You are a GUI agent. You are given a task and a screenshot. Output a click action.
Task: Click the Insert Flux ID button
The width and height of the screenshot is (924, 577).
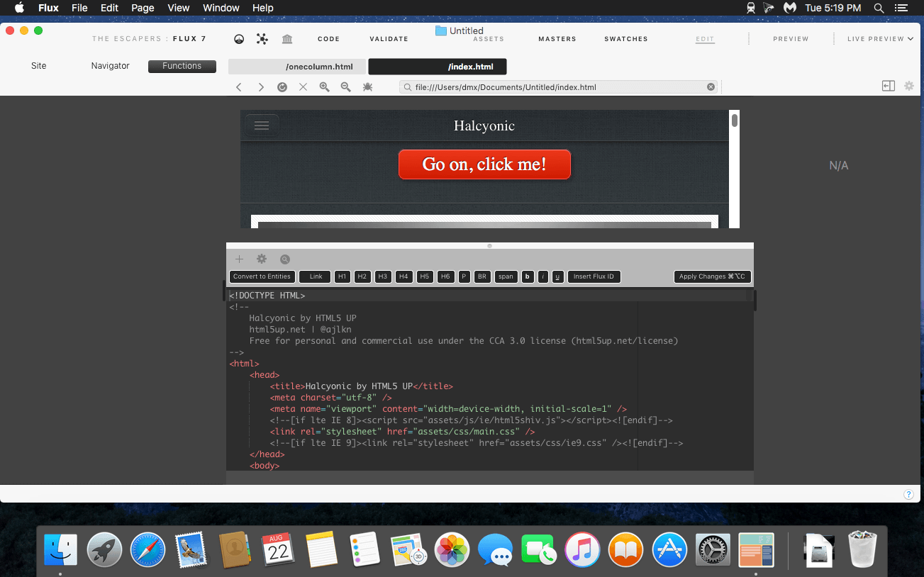(594, 276)
